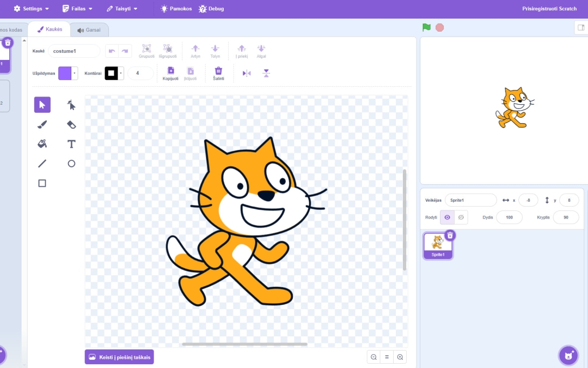This screenshot has height=368, width=588.
Task: Click the costume1 name field
Action: click(74, 51)
